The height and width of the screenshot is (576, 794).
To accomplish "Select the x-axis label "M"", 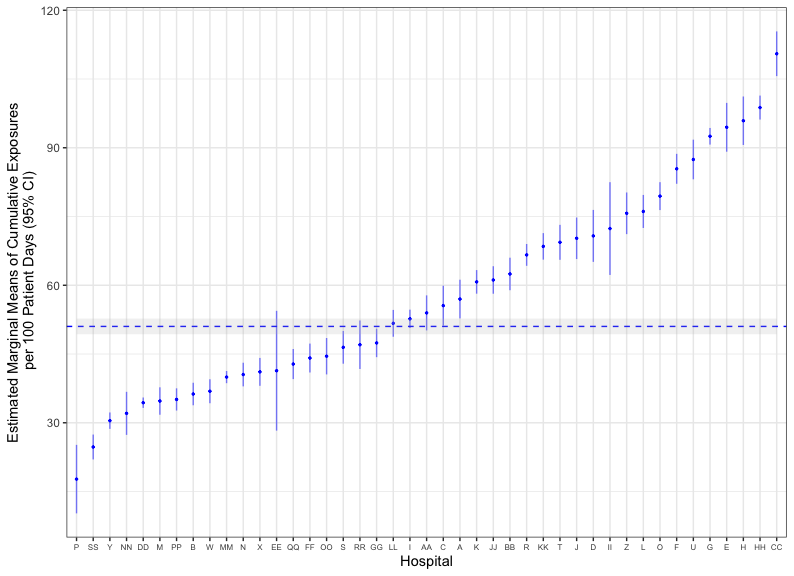I will pyautogui.click(x=160, y=547).
